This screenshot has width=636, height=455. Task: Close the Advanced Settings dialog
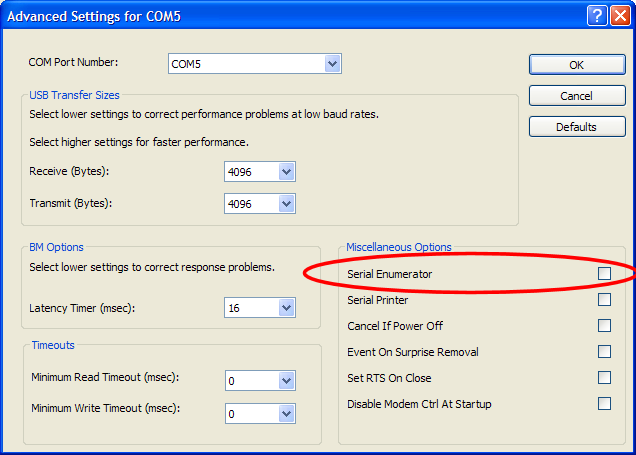pos(618,15)
